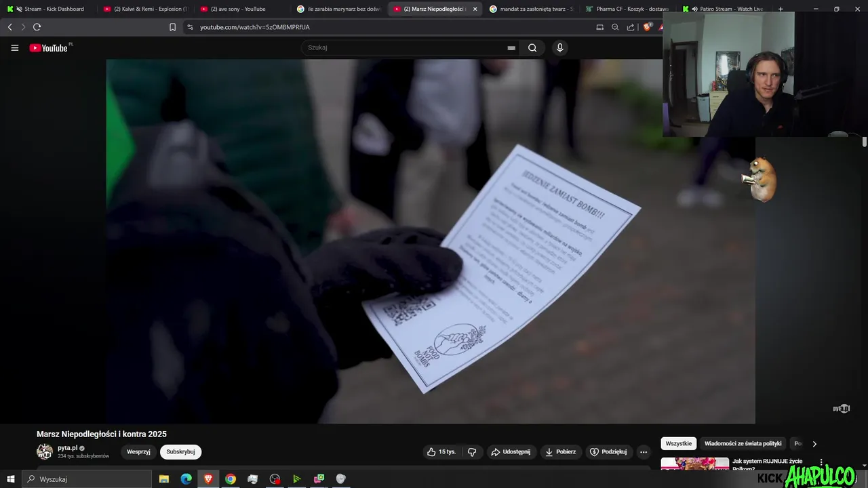Launch Microsoft Edge from the taskbar
Image resolution: width=868 pixels, height=488 pixels.
coord(186,479)
